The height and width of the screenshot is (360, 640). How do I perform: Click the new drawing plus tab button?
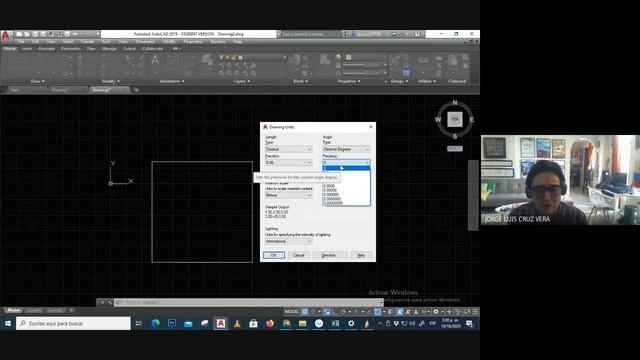[x=136, y=90]
